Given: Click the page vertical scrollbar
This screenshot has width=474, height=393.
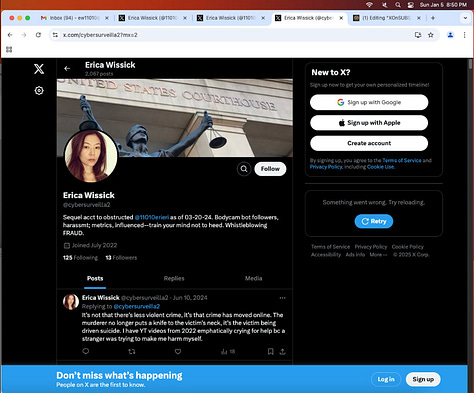Looking at the screenshot, I should 470,64.
